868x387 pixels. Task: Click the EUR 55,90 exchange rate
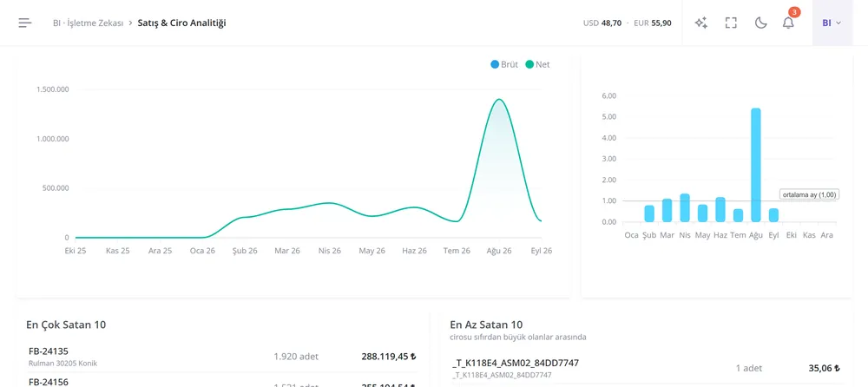pos(653,23)
